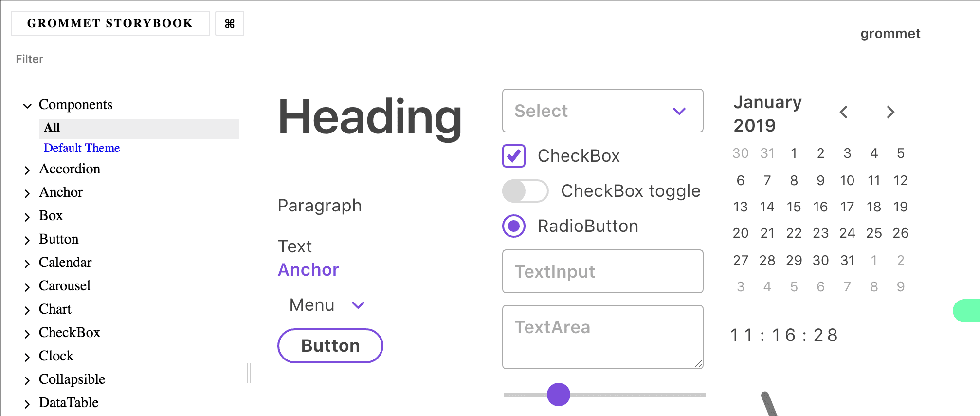
Task: Expand the Accordion tree item
Action: pos(27,170)
